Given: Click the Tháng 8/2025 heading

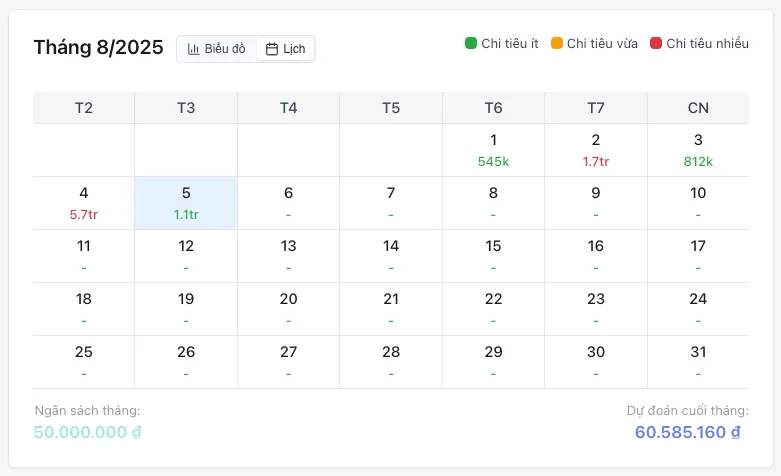Looking at the screenshot, I should [x=98, y=47].
